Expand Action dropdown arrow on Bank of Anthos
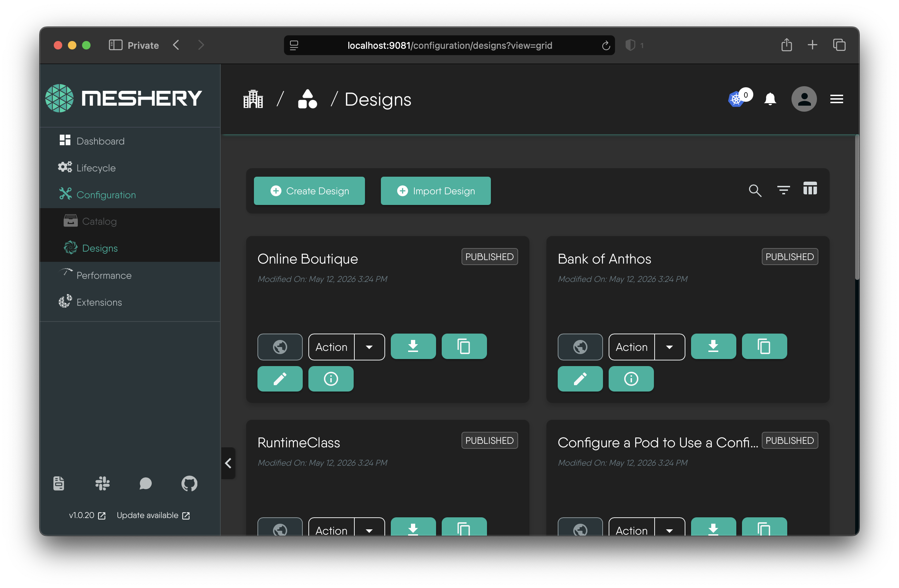 coord(669,347)
